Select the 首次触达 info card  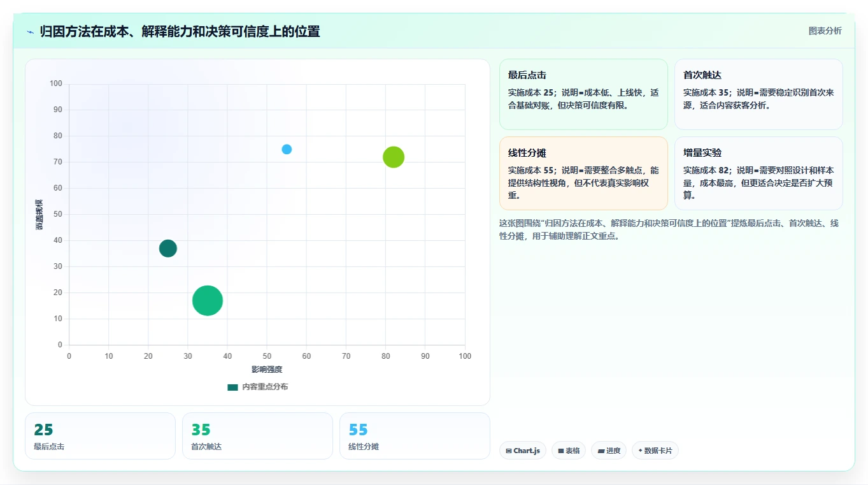tap(758, 94)
